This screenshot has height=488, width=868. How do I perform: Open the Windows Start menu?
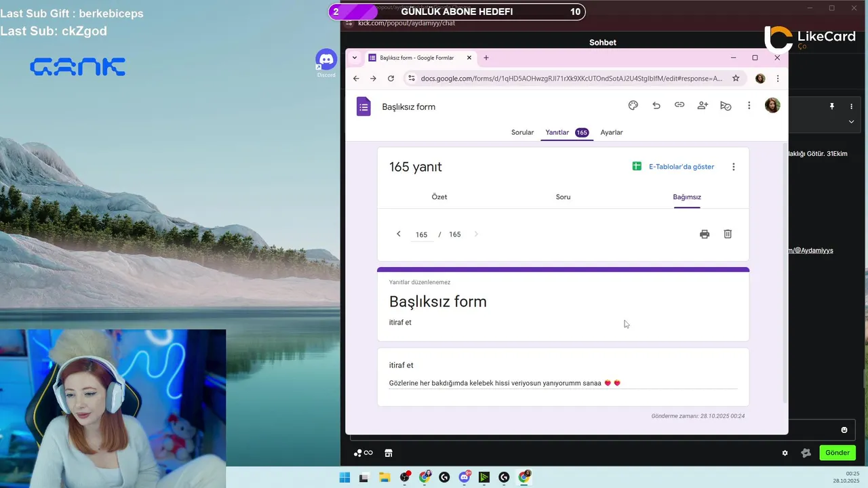point(344,477)
